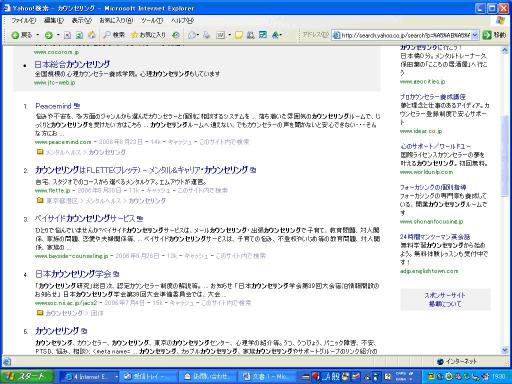Open the プロカウンセラー養成講座 sidebar ad

[x=433, y=97]
